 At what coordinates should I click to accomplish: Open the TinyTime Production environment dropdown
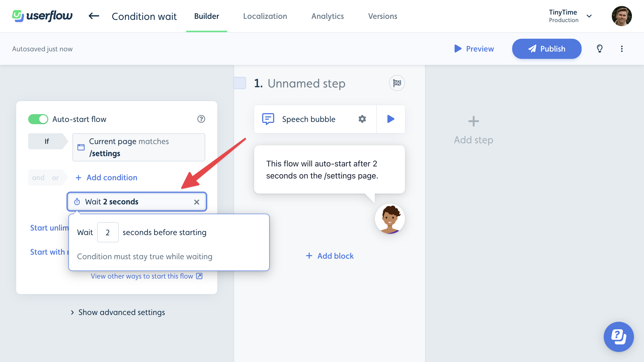click(x=570, y=16)
